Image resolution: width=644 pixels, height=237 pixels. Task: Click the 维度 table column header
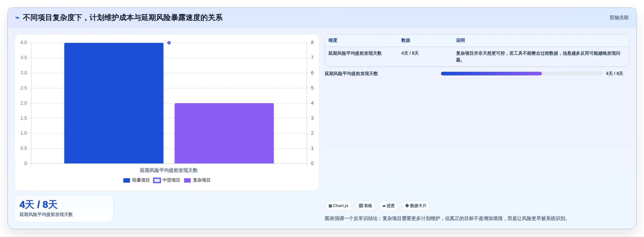point(333,41)
